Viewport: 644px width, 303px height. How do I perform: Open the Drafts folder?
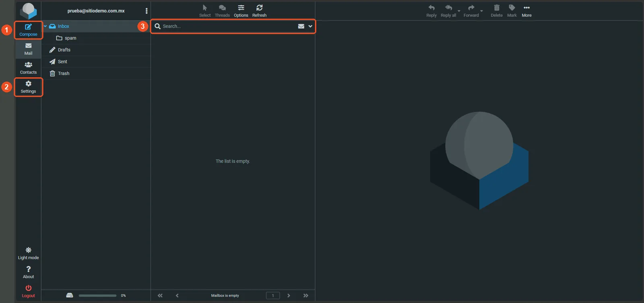coord(97,50)
